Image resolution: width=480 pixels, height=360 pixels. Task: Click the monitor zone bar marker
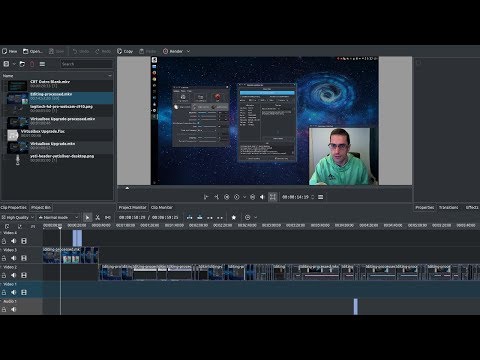pos(127,188)
